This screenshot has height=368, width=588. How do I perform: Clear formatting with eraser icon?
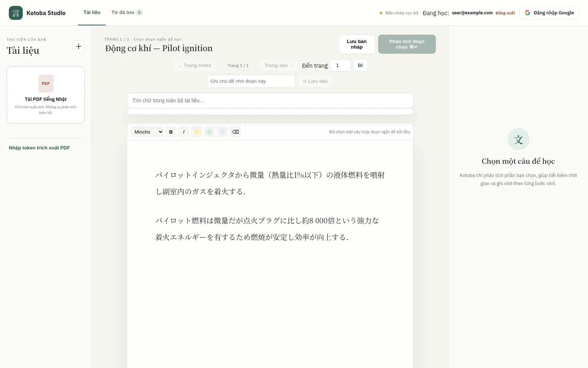click(235, 132)
